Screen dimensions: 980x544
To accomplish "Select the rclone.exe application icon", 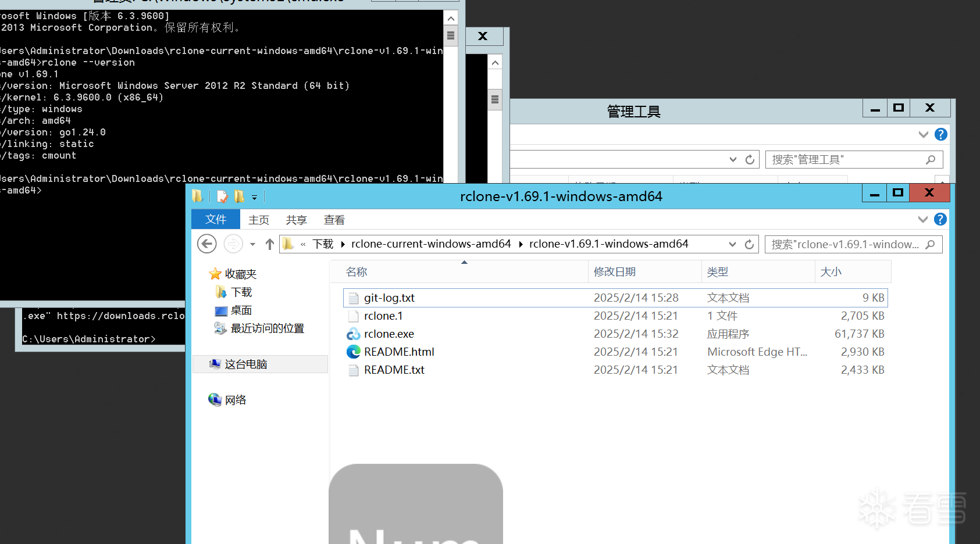I will point(353,334).
